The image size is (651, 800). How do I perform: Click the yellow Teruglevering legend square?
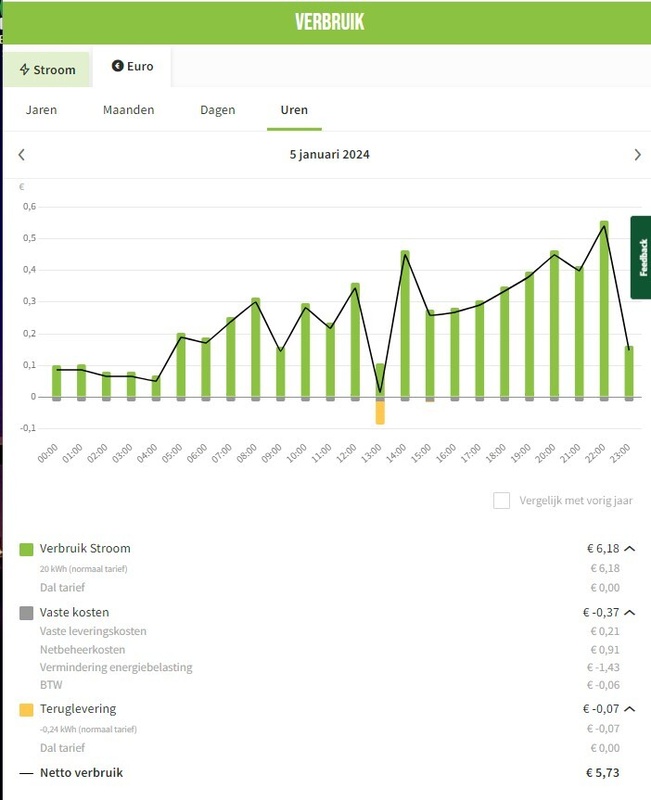27,709
